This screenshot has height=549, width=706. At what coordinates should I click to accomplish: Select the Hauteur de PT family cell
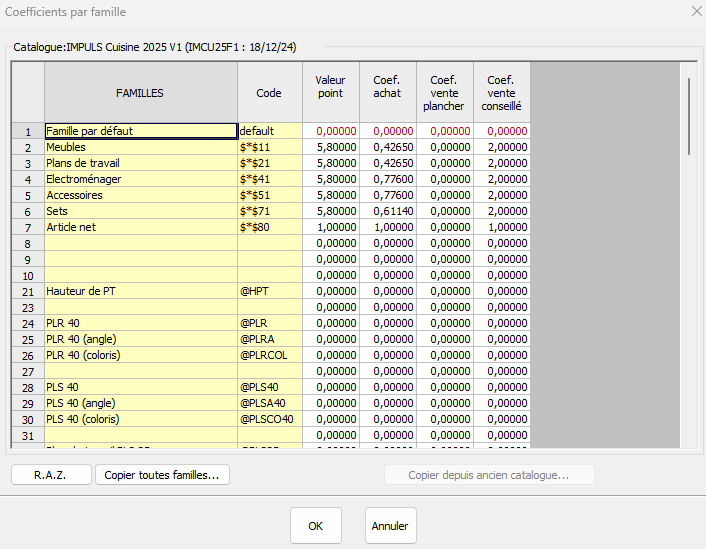coord(140,291)
